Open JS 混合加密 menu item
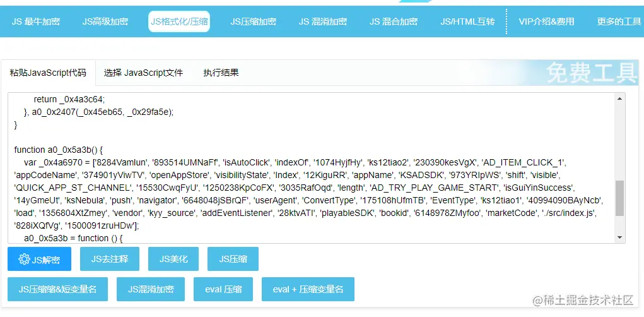This screenshot has height=317, width=644. click(x=394, y=22)
